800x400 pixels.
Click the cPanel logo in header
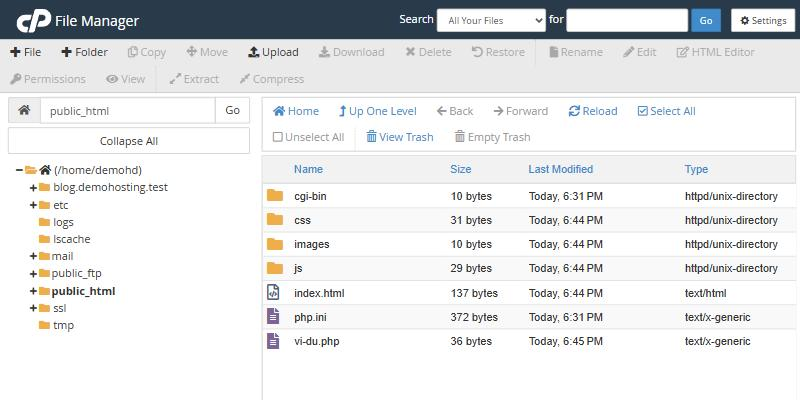click(x=33, y=20)
